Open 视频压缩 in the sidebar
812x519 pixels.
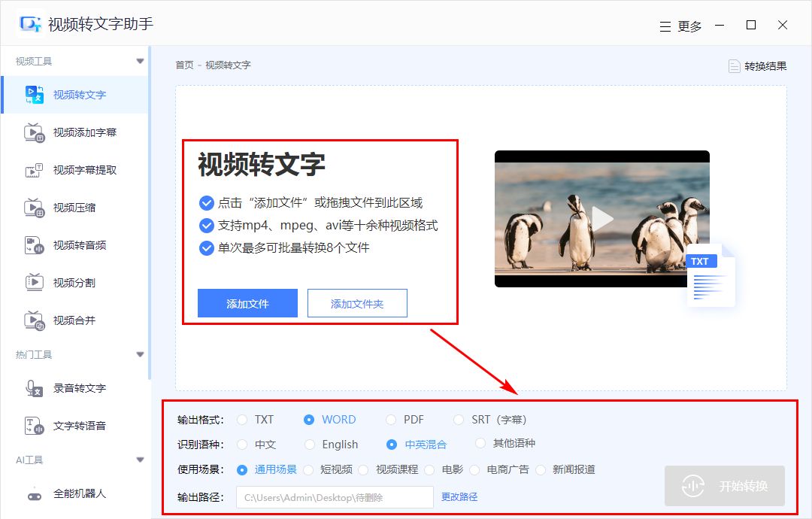pos(74,208)
